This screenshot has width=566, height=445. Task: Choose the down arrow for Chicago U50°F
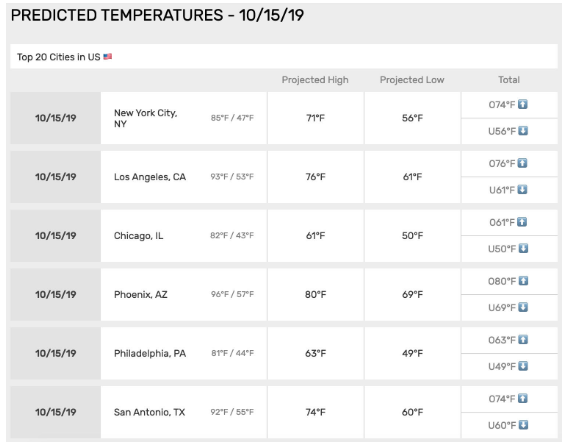pos(523,248)
